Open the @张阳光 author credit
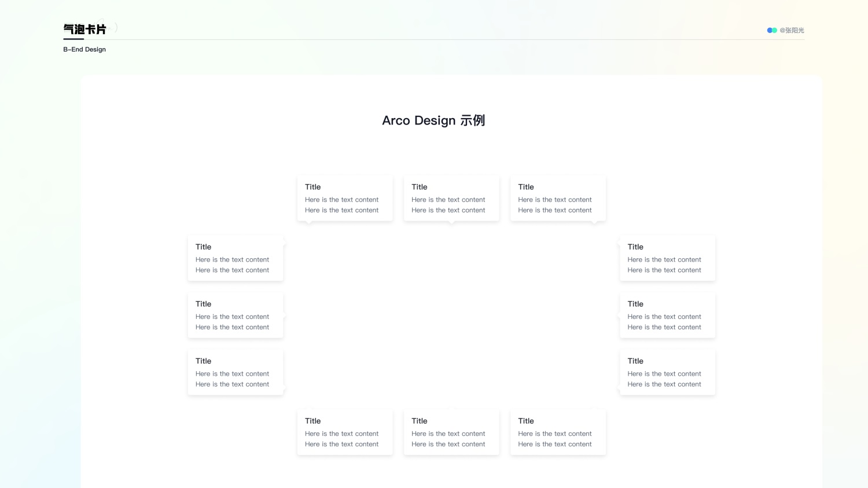This screenshot has width=868, height=488. click(x=792, y=30)
